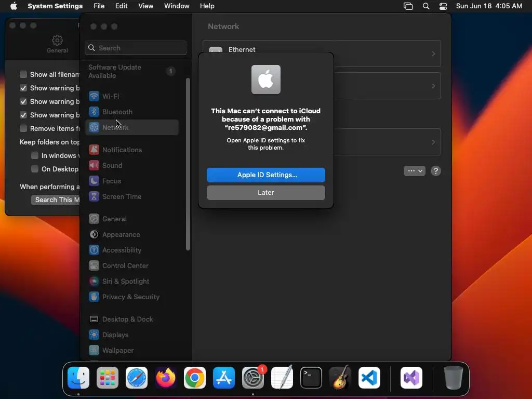This screenshot has height=399, width=532.
Task: Launch Visual Studio from the Dock
Action: (411, 378)
